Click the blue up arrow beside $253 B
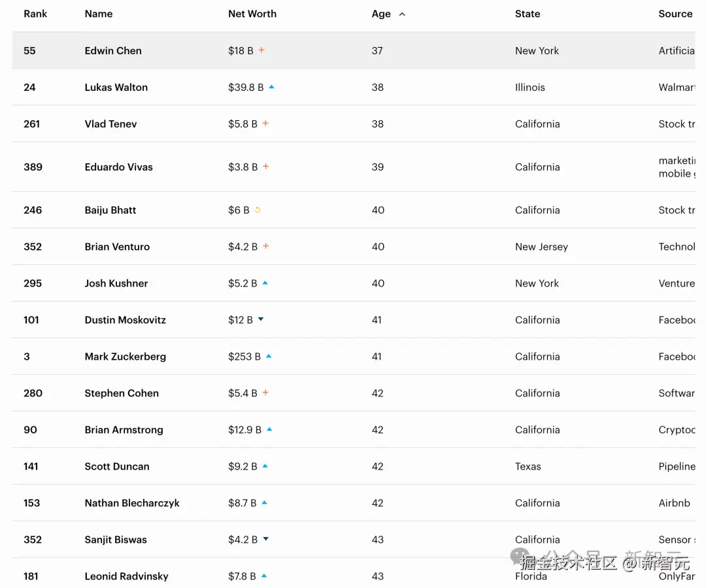 (x=269, y=356)
